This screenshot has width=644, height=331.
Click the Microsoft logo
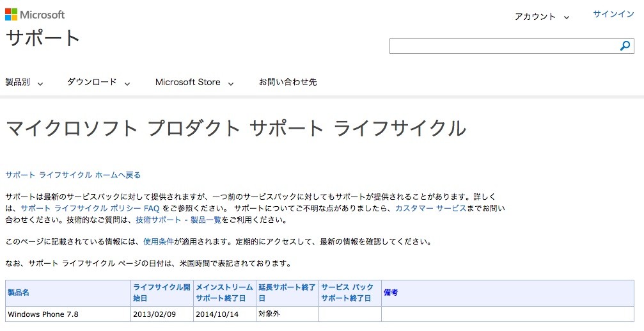coord(35,14)
